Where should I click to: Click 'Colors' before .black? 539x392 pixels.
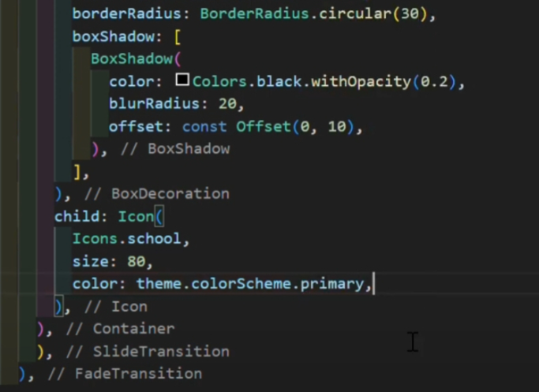[219, 82]
